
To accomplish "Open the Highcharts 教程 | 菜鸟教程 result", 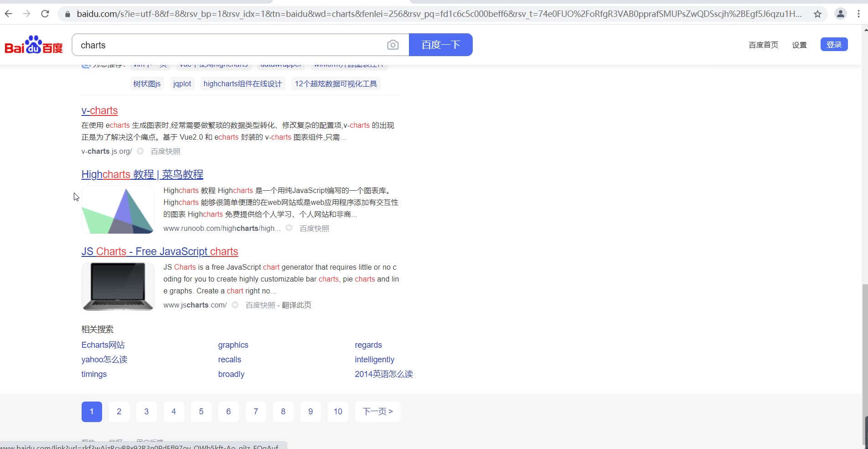I will (142, 174).
